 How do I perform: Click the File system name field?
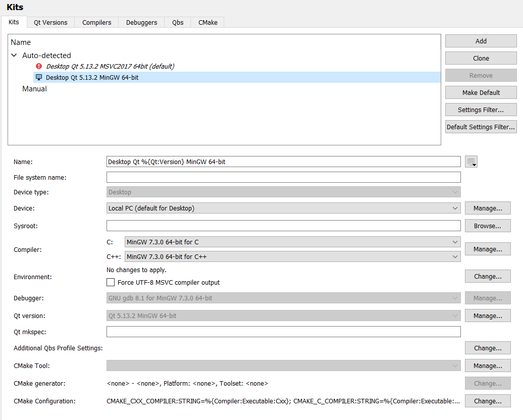coord(284,177)
